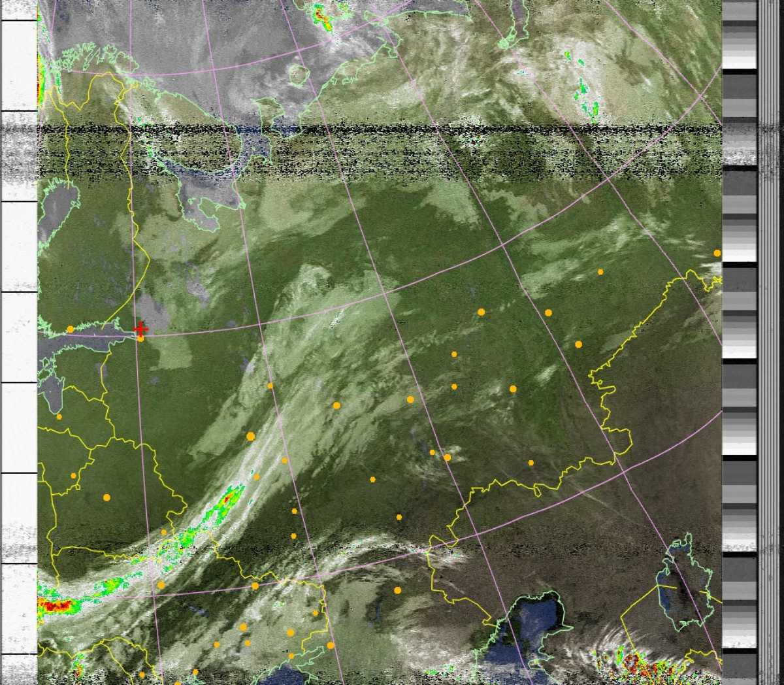
Task: Click the grayscale telemetry calibration strip
Action: [740, 342]
